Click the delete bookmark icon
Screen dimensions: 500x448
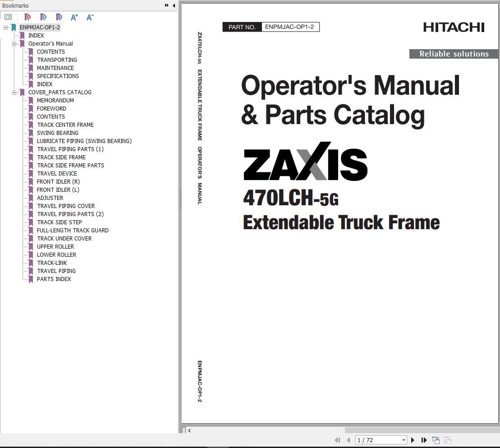coord(28,17)
